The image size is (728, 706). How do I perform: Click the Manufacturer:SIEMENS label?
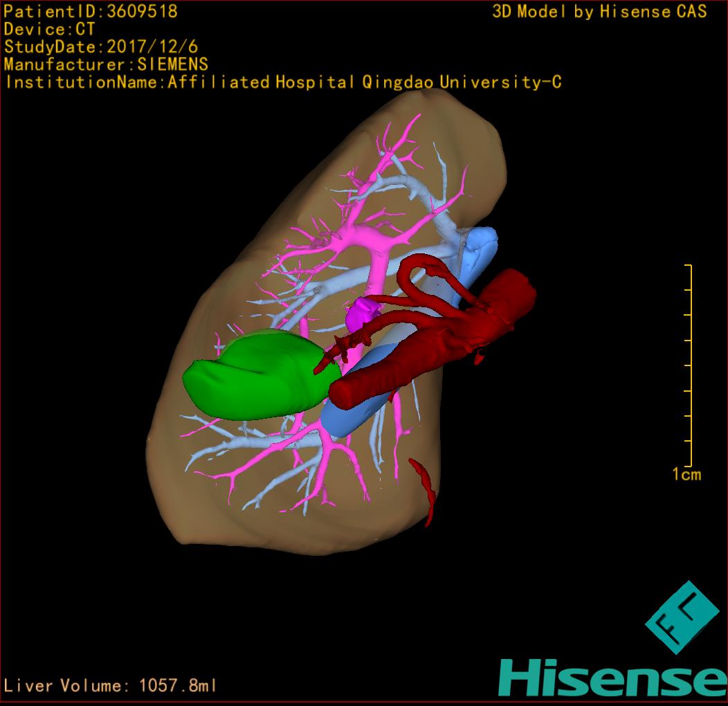[x=106, y=64]
